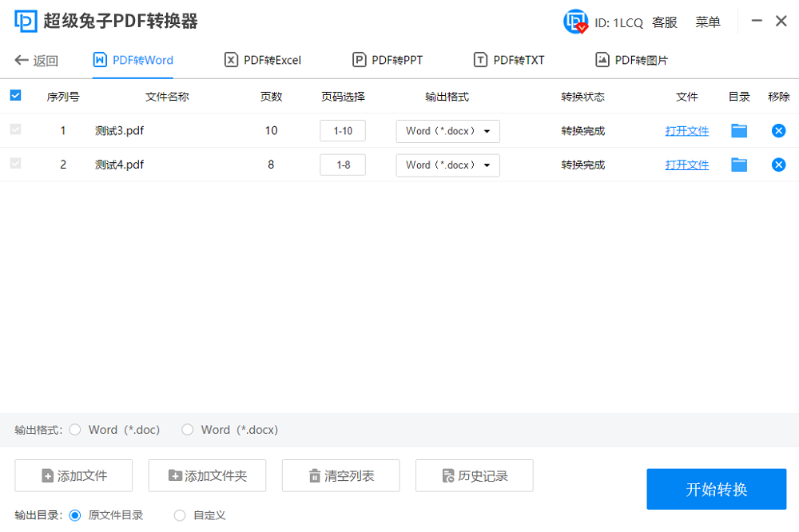
Task: Remove 测试4.pdf from the list
Action: click(x=778, y=165)
